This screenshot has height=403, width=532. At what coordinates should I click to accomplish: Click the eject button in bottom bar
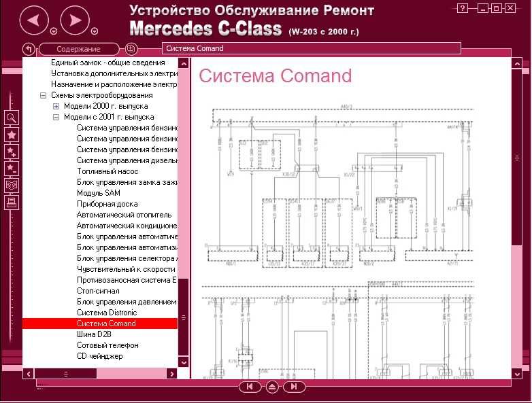coord(271,387)
